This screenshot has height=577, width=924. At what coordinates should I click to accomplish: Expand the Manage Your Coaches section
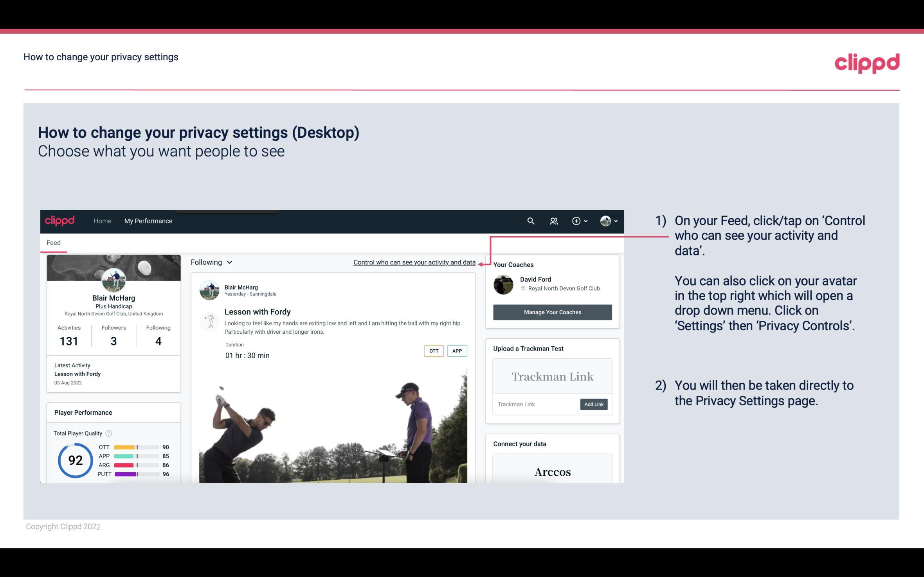click(x=553, y=312)
